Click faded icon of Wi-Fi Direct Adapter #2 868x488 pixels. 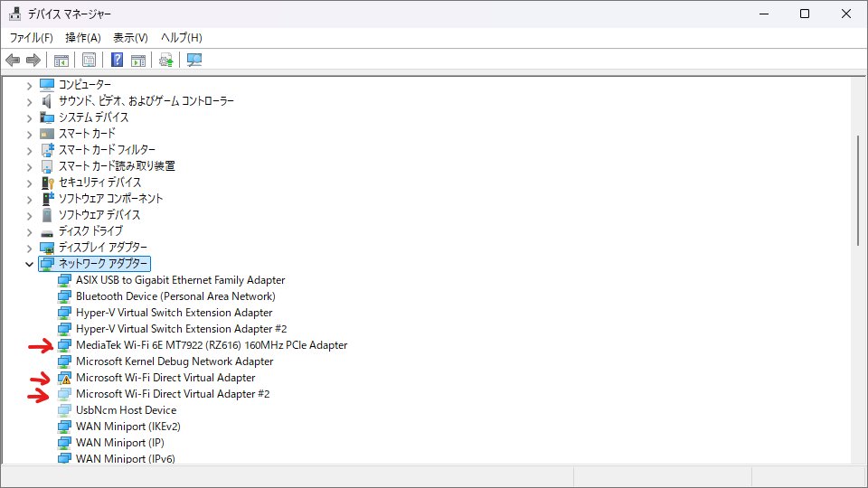pos(65,394)
